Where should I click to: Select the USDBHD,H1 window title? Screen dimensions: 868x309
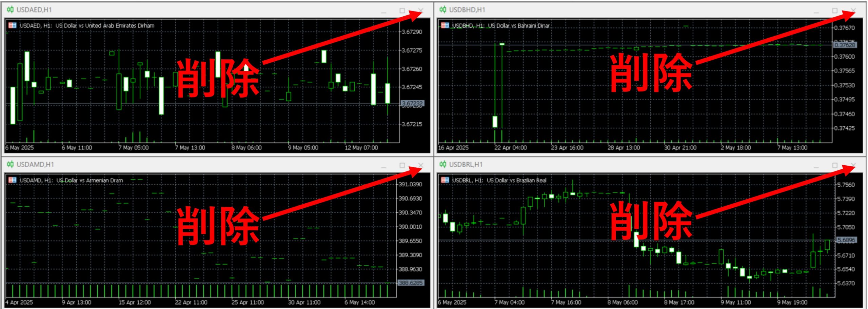[467, 10]
